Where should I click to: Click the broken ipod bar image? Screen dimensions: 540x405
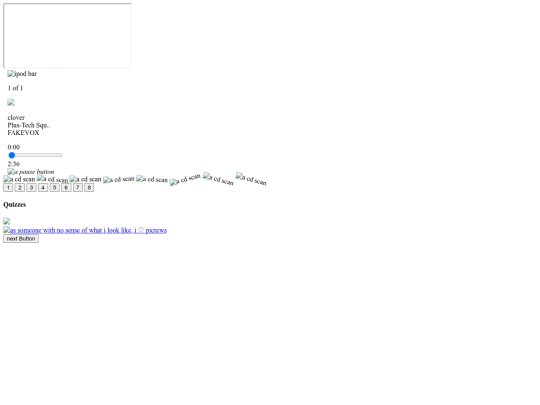pos(22,74)
